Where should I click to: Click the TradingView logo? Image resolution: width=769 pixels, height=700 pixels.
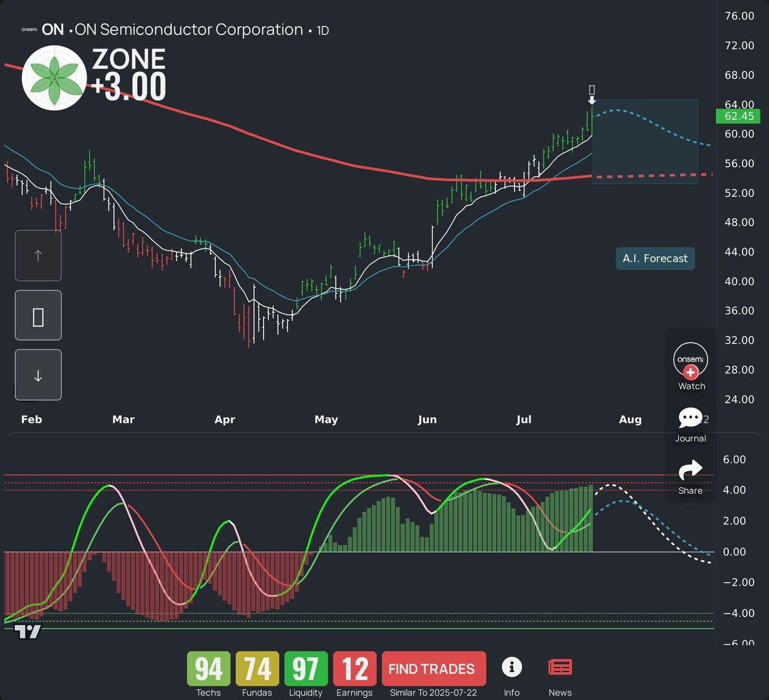27,631
